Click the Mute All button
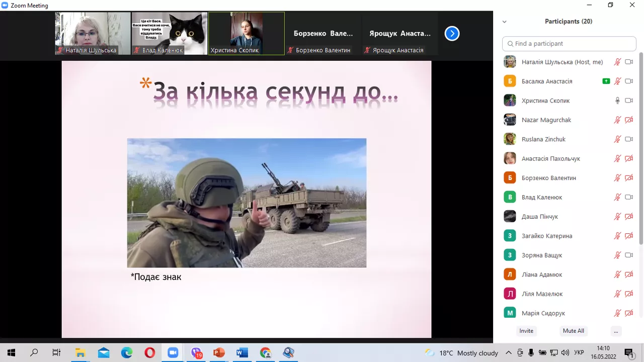Image resolution: width=644 pixels, height=362 pixels. (573, 331)
